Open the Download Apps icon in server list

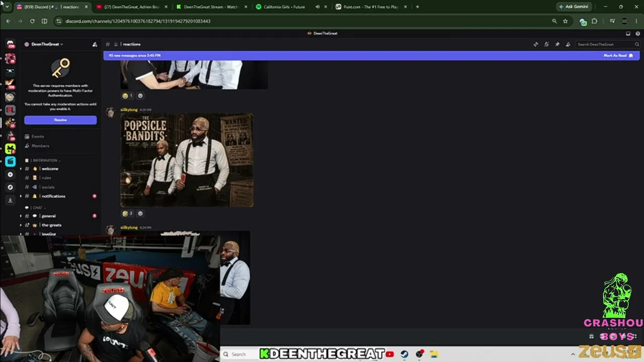(x=10, y=200)
